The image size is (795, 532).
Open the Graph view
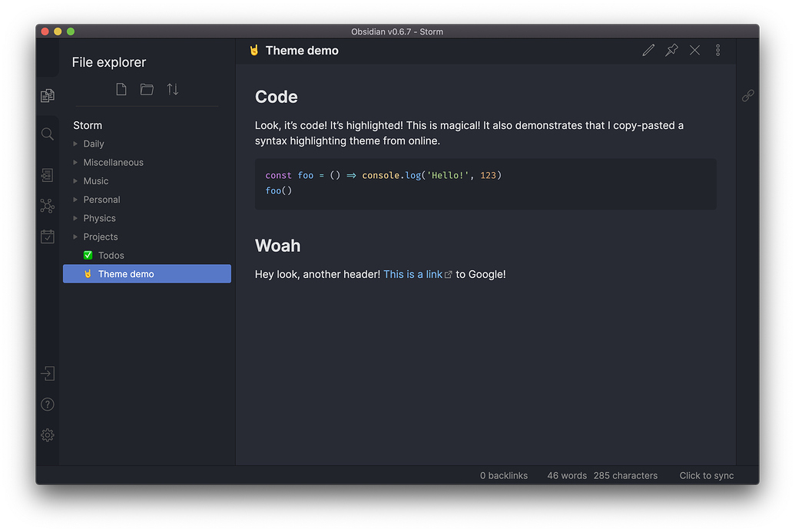(x=47, y=206)
